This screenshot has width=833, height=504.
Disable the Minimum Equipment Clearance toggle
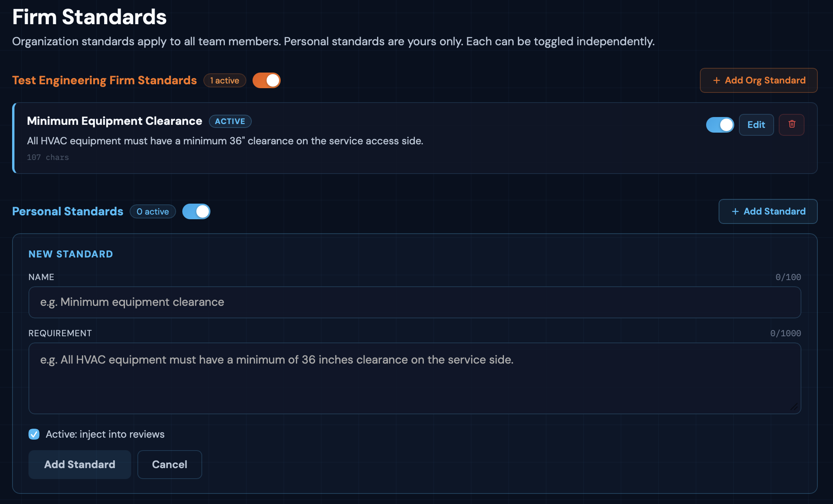(720, 125)
